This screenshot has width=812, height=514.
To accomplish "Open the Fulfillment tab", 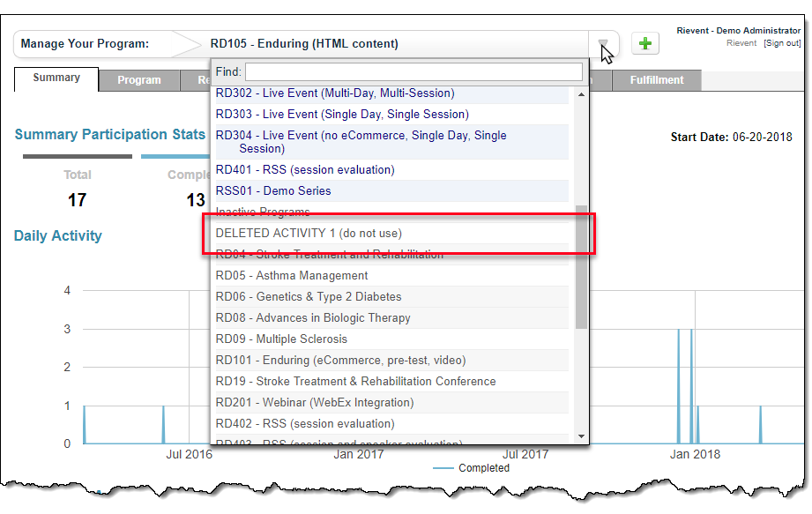I will [x=657, y=80].
